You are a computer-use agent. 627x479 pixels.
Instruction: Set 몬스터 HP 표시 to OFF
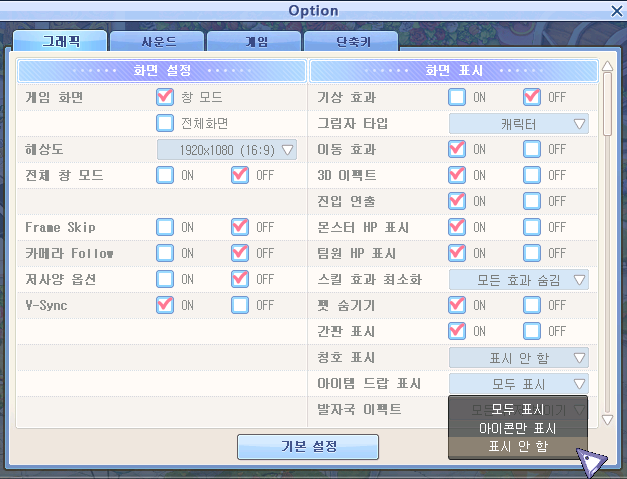tap(532, 227)
